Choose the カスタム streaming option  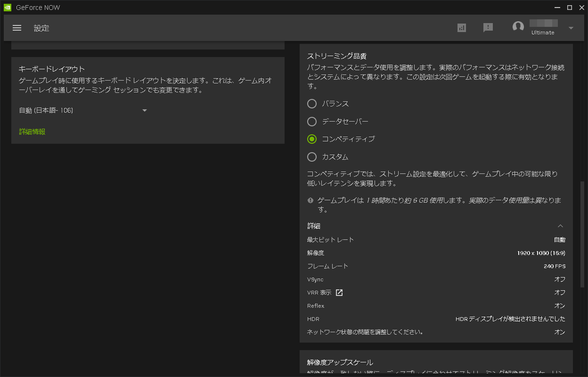tap(311, 156)
